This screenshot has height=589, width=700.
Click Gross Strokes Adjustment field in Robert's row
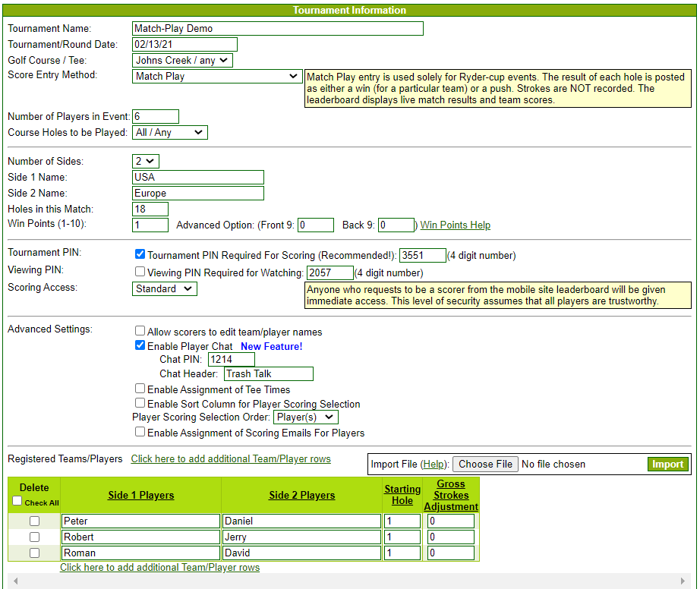(x=451, y=537)
